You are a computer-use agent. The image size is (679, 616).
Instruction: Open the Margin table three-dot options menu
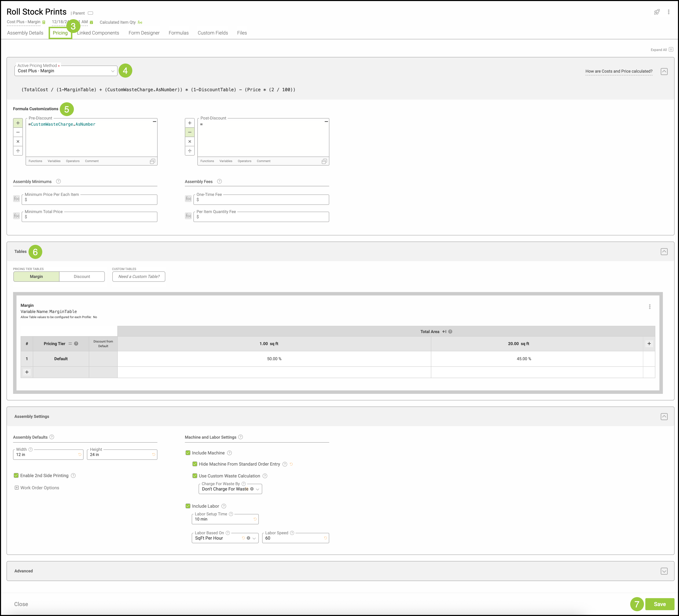click(649, 307)
